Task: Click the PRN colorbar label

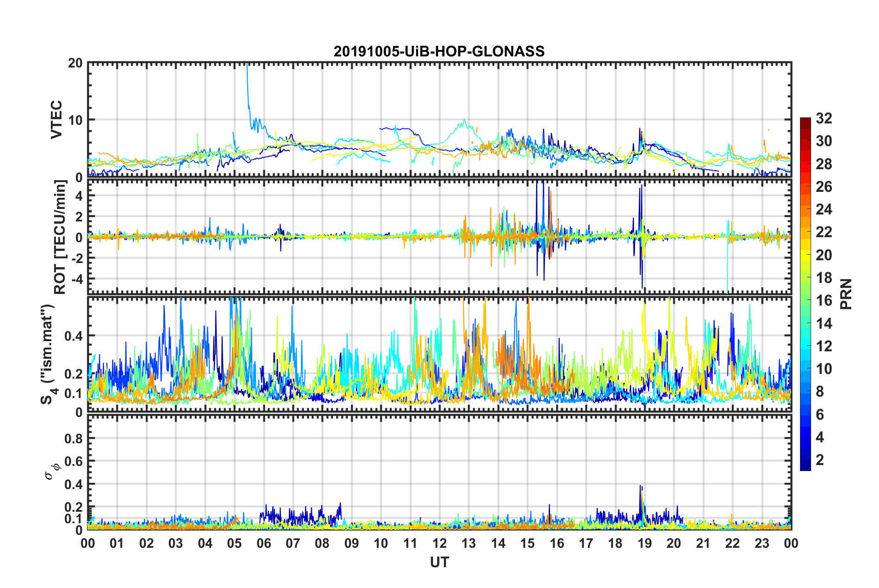Action: point(846,294)
